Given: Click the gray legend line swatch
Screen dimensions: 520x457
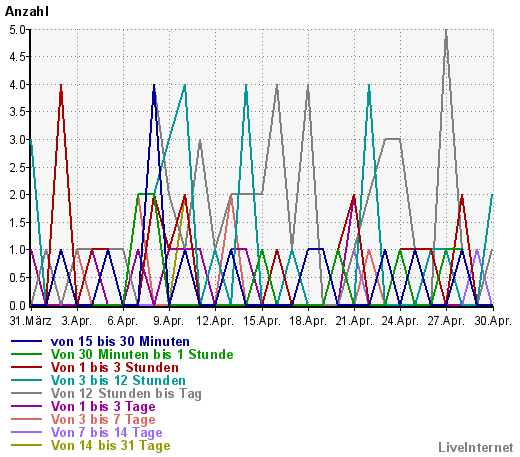Looking at the screenshot, I should click(x=27, y=393).
